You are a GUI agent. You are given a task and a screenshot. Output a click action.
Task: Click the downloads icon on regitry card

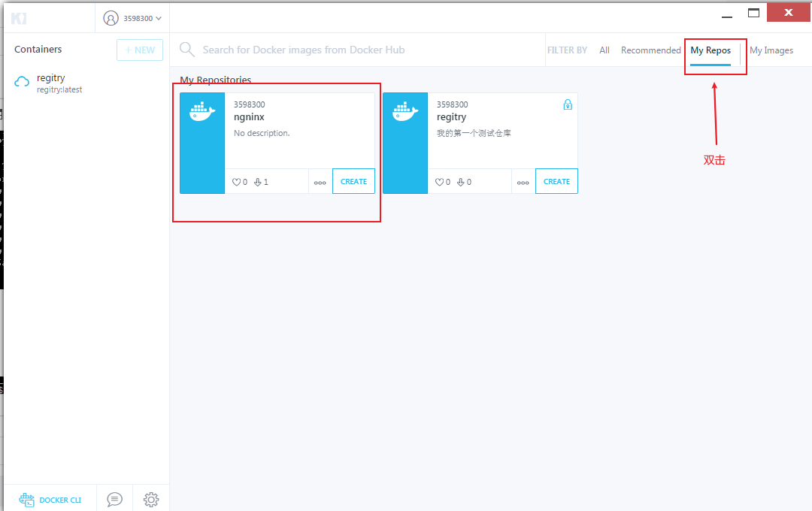coord(460,183)
